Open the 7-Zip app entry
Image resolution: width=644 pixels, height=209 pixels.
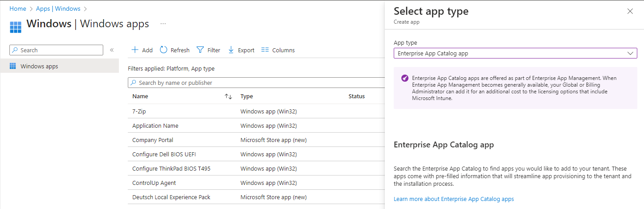pos(139,111)
